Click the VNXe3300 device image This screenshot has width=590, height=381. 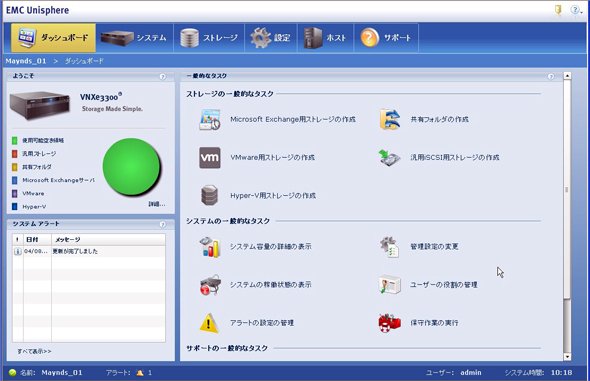tap(40, 106)
